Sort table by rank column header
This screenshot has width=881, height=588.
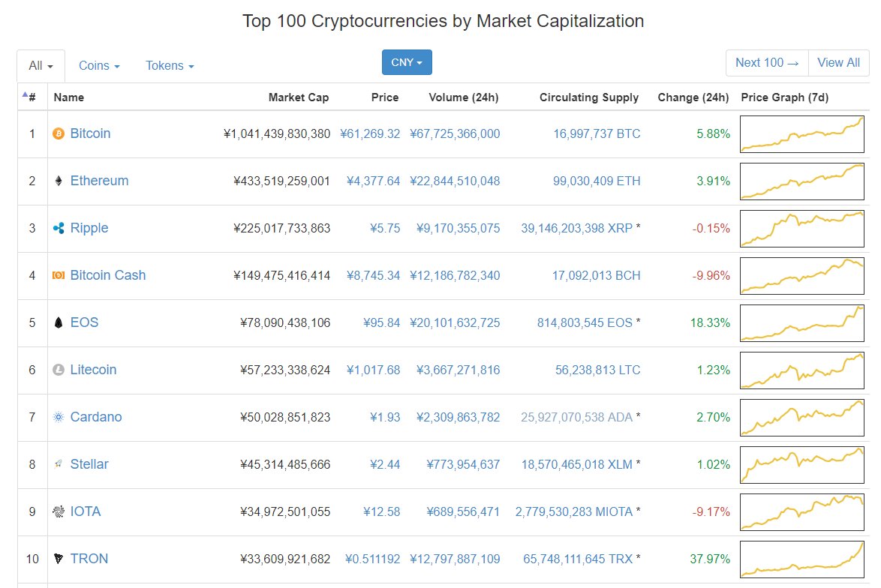pos(29,97)
